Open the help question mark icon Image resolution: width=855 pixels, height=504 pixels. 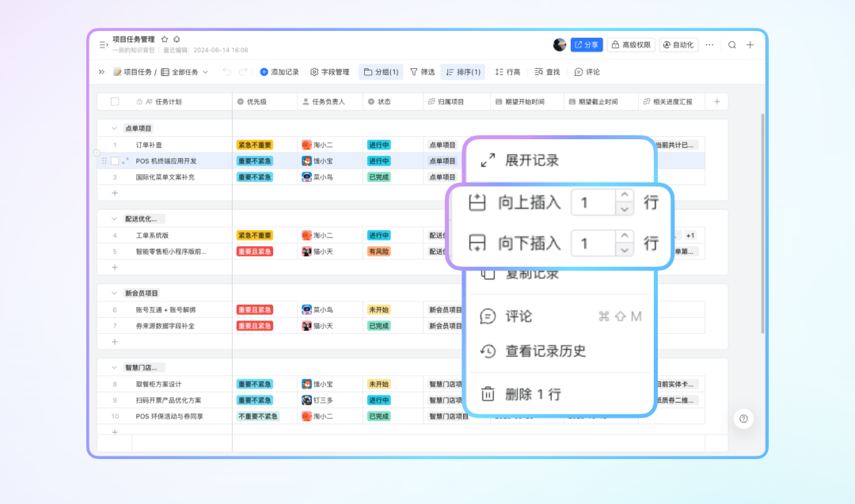pyautogui.click(x=743, y=419)
